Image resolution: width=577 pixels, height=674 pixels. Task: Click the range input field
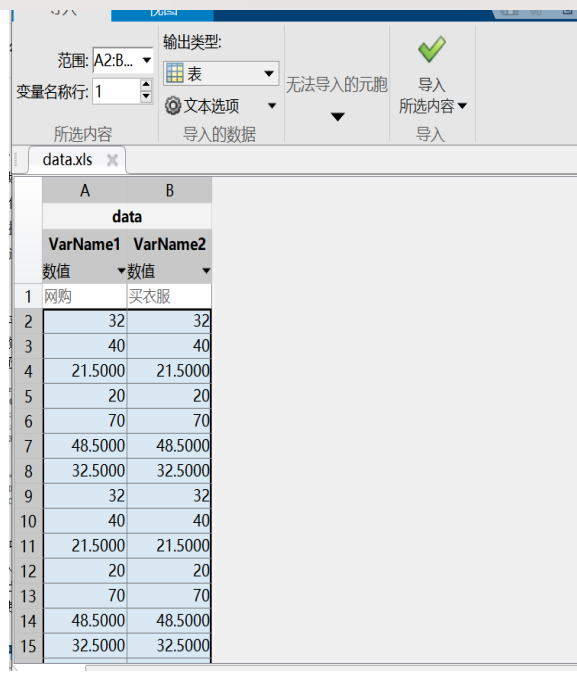click(x=116, y=60)
